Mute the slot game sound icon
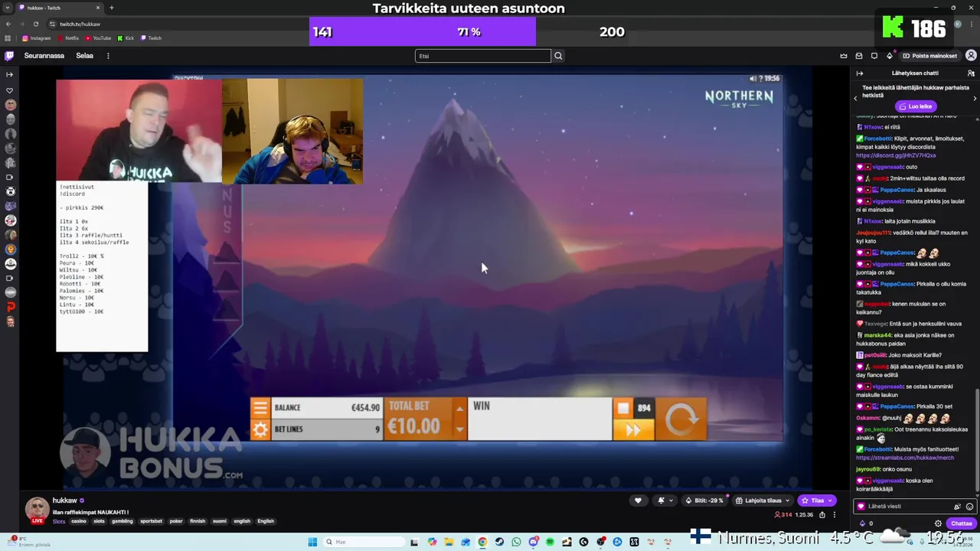Screen dimensions: 980x551 click(x=753, y=78)
